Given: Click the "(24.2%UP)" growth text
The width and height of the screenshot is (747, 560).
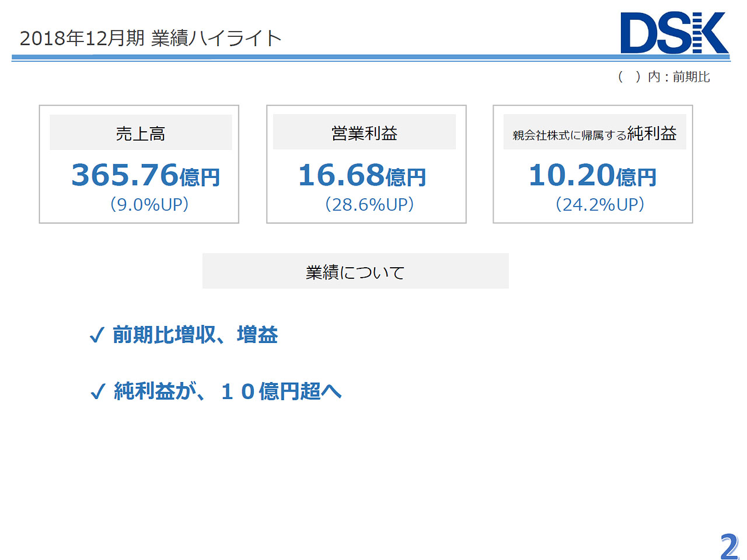Looking at the screenshot, I should (600, 204).
